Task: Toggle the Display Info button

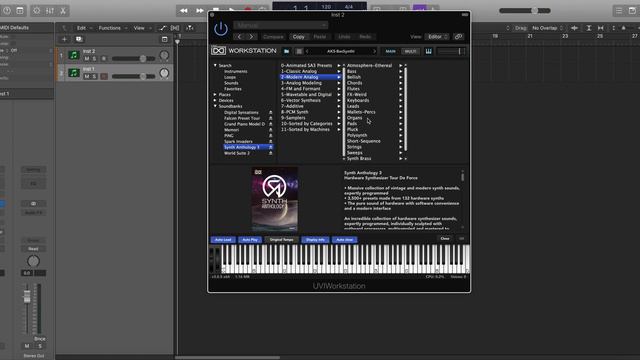Action: click(x=315, y=240)
